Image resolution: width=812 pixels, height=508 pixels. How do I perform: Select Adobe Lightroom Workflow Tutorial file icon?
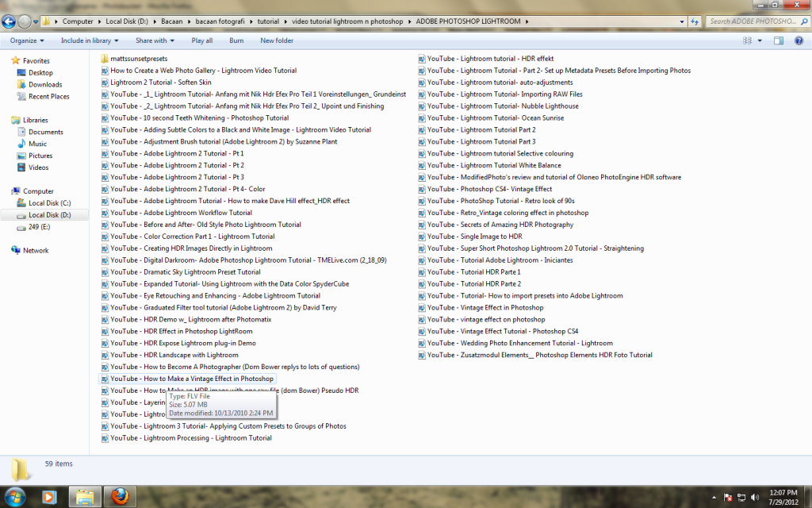[105, 213]
